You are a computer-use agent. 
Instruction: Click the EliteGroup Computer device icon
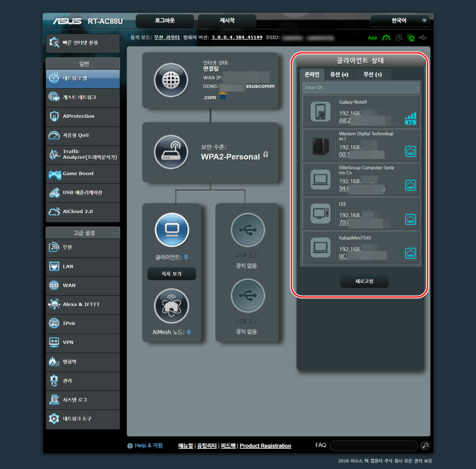(320, 180)
